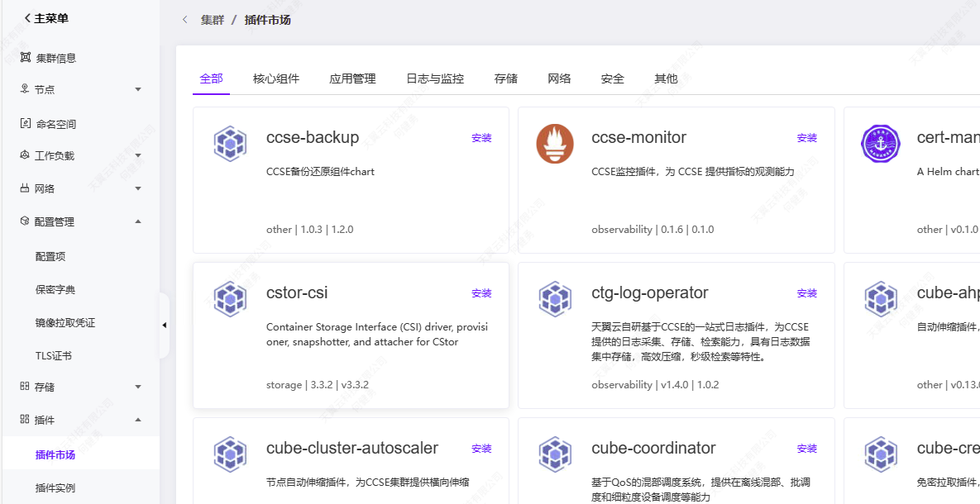Collapse the 插件 menu arrow
Image resolution: width=980 pixels, height=504 pixels.
[x=138, y=419]
